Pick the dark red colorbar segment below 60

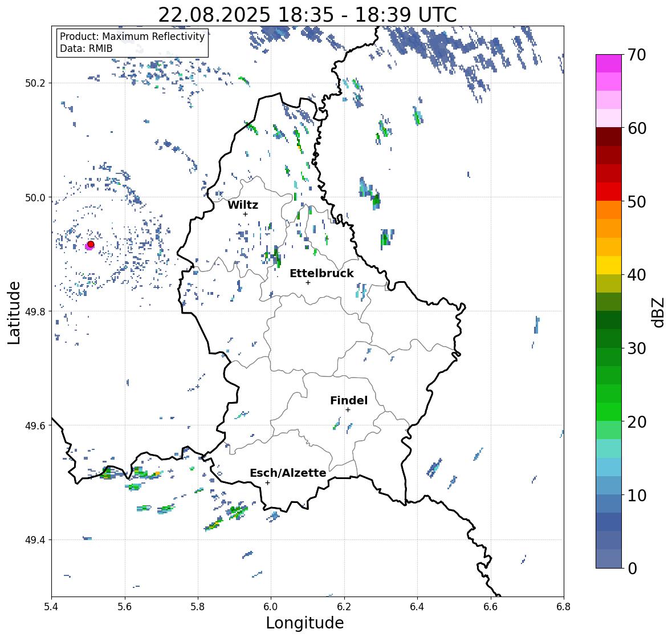pyautogui.click(x=609, y=137)
